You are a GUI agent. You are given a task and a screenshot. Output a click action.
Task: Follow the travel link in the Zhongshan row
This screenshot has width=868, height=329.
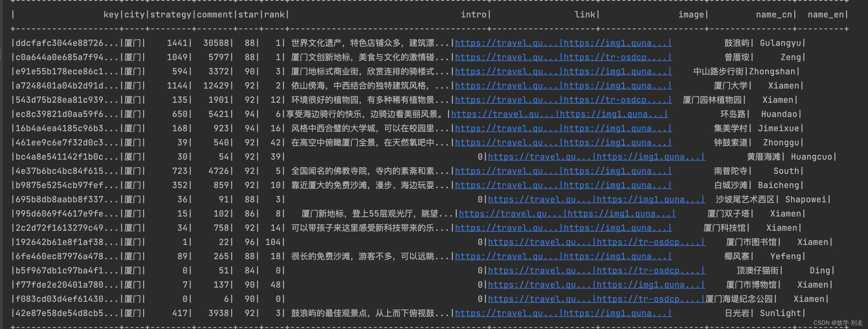[507, 71]
